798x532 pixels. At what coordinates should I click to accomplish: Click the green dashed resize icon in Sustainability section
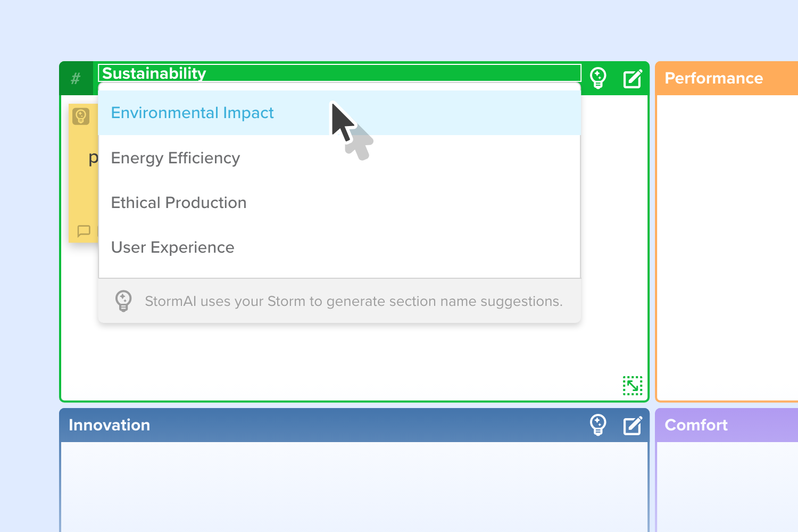633,386
